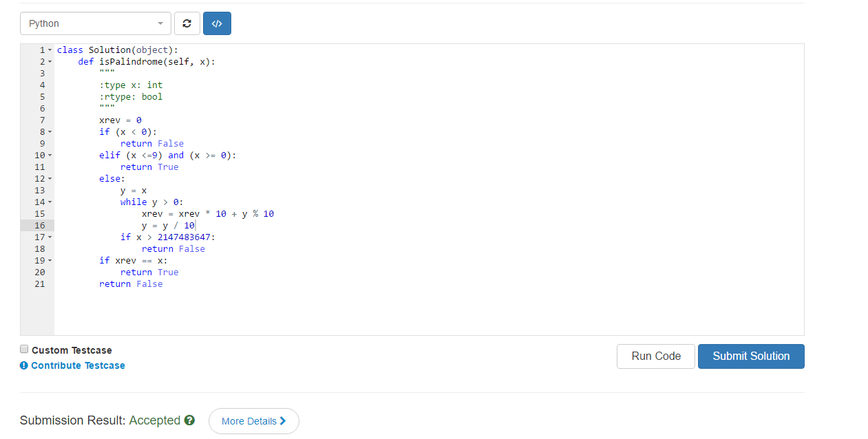Click the elif condition line
The height and width of the screenshot is (439, 868).
(168, 156)
